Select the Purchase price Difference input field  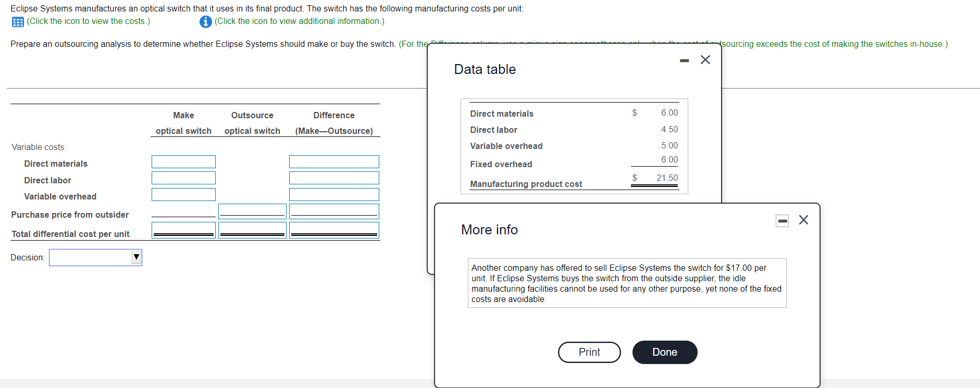334,211
